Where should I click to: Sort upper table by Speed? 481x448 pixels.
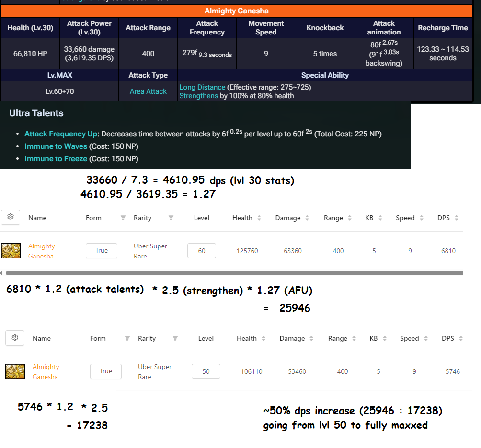pos(422,218)
